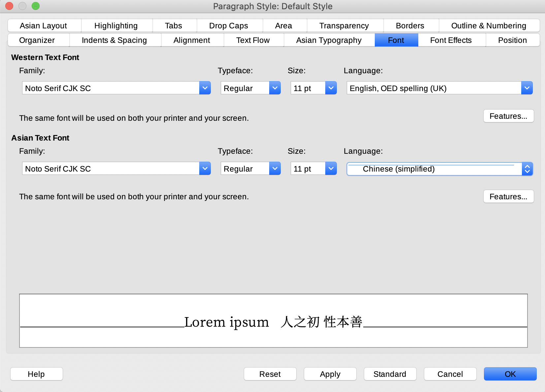Open the Western Language dropdown arrow
The width and height of the screenshot is (545, 392).
pos(527,88)
